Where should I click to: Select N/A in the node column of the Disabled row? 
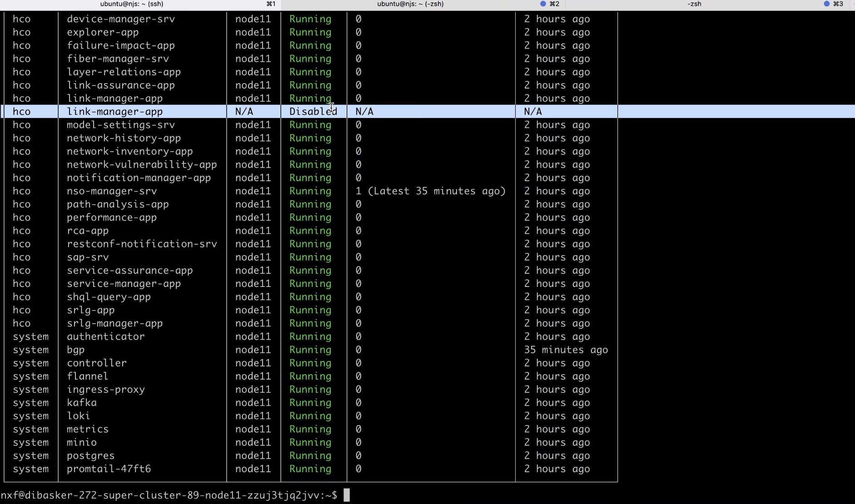coord(244,112)
